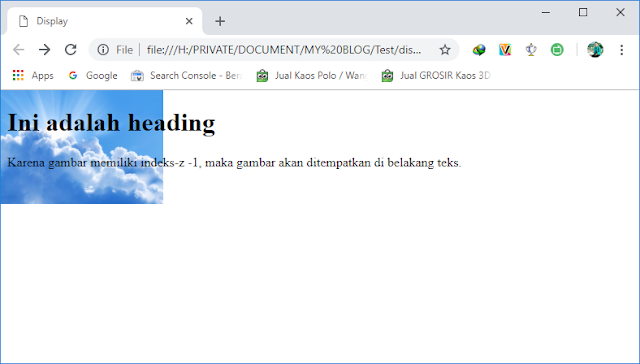Open the Search Console bookmark
Screen dimensions: 640x364
coord(187,75)
